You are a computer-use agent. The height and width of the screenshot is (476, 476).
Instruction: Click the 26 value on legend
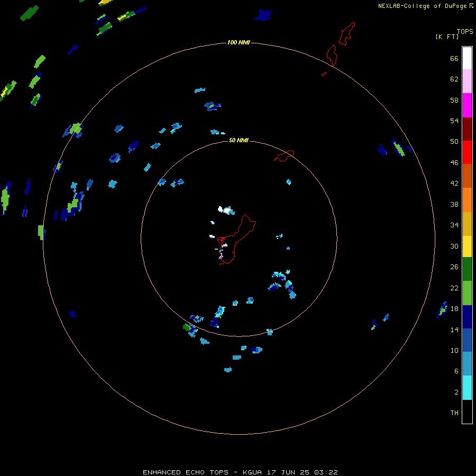[454, 267]
